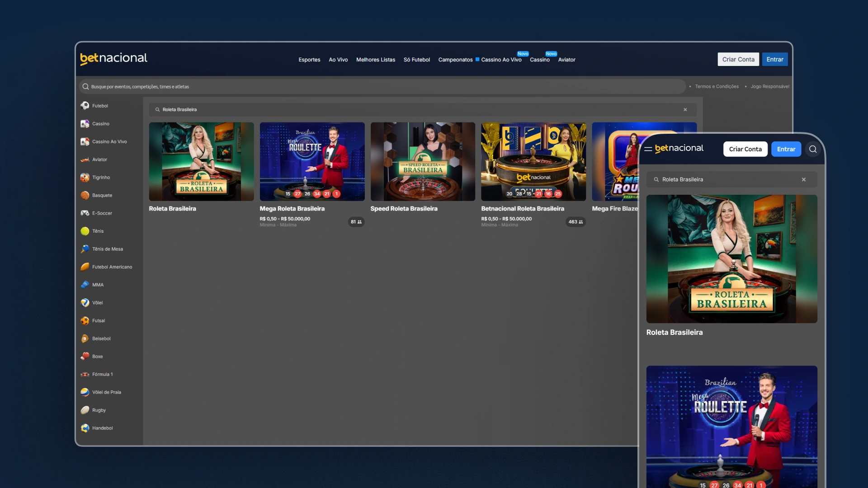Click the Cassino Ao Vivo sidebar icon
The height and width of the screenshot is (488, 868).
[x=85, y=141]
